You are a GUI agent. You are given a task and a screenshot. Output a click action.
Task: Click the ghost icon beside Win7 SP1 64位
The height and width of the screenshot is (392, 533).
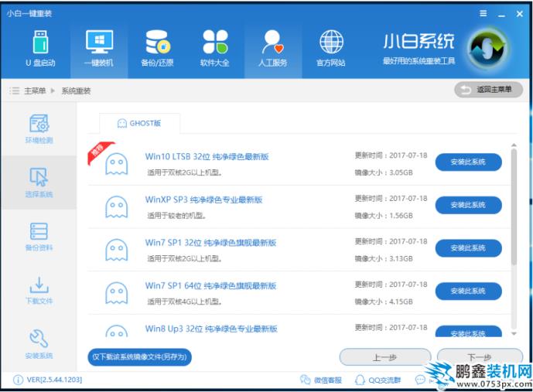coord(117,293)
